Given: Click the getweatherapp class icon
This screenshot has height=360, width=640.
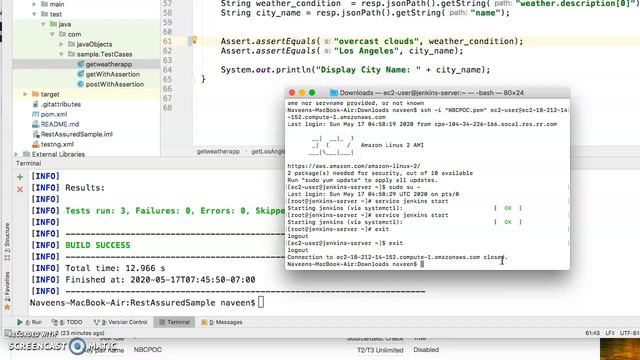Looking at the screenshot, I should tap(80, 64).
